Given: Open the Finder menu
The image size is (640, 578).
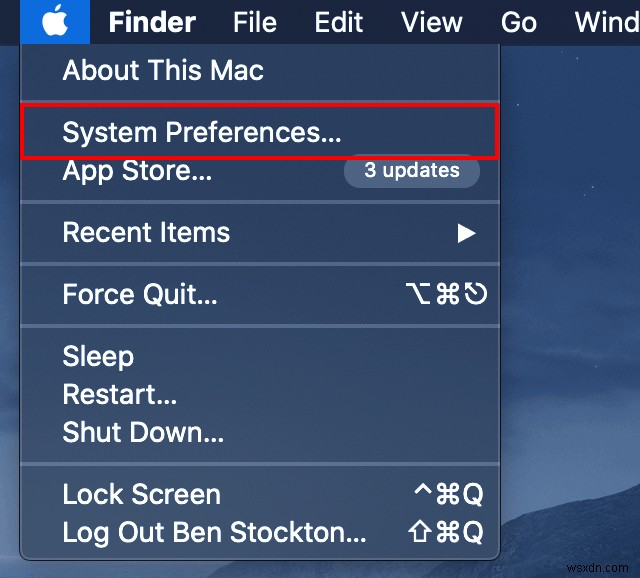Looking at the screenshot, I should click(151, 22).
